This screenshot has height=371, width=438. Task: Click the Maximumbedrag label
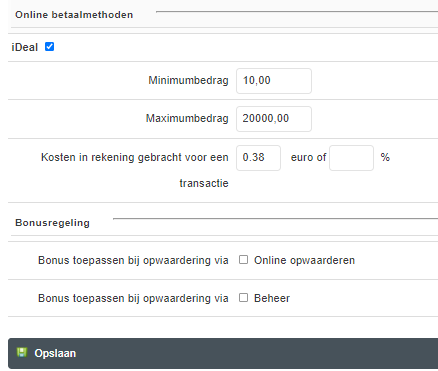coord(187,118)
